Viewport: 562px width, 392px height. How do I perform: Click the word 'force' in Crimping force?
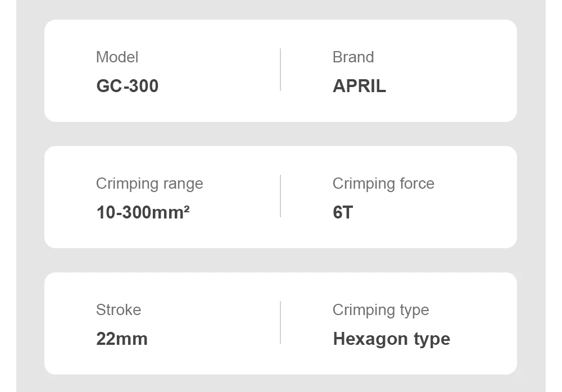pos(415,184)
